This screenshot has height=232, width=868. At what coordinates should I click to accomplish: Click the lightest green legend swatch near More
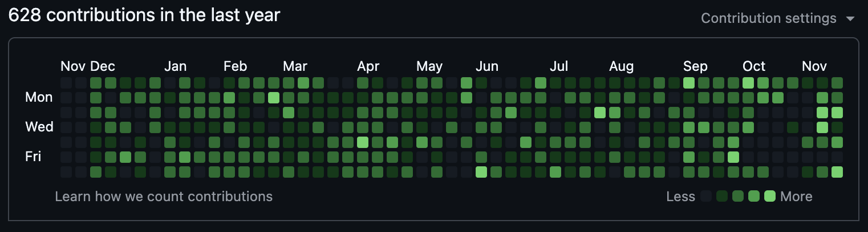[770, 197]
